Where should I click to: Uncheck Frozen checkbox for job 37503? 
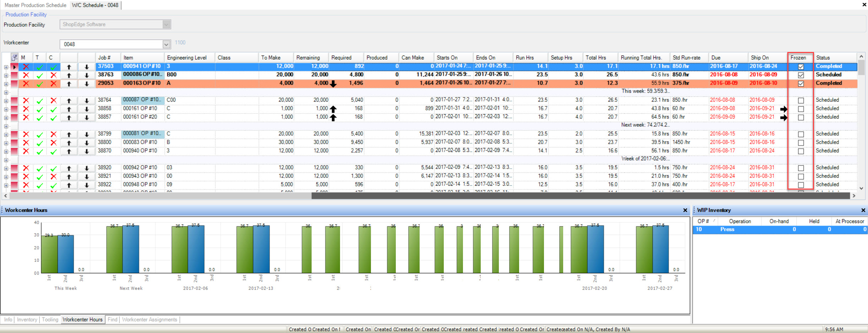pyautogui.click(x=801, y=67)
